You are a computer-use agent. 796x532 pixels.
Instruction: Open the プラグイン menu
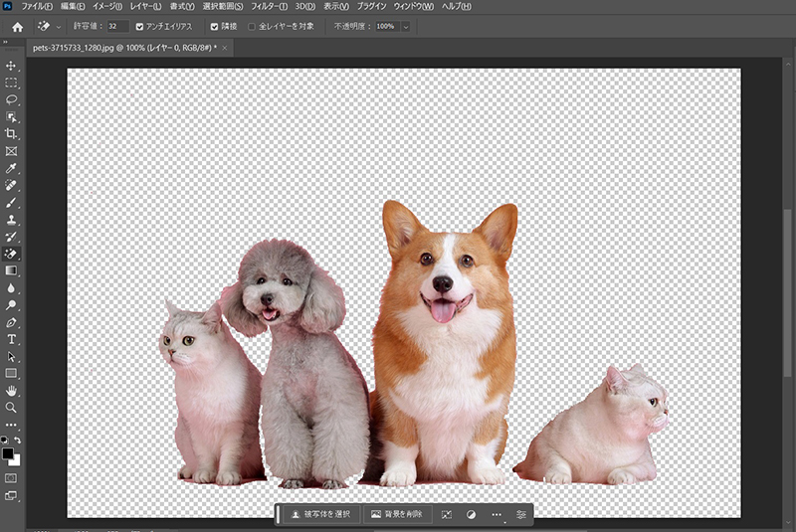tap(371, 6)
